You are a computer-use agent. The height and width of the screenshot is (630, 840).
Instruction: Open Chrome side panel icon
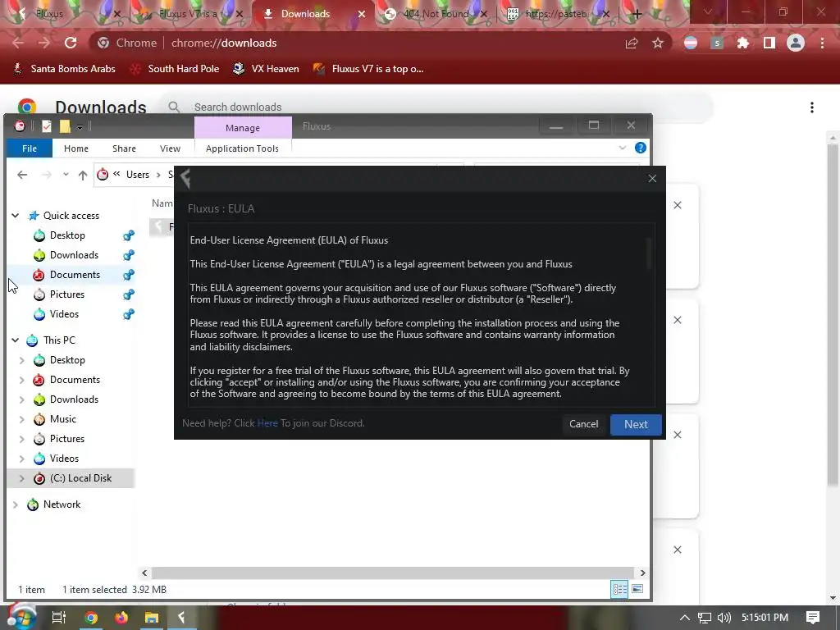769,43
